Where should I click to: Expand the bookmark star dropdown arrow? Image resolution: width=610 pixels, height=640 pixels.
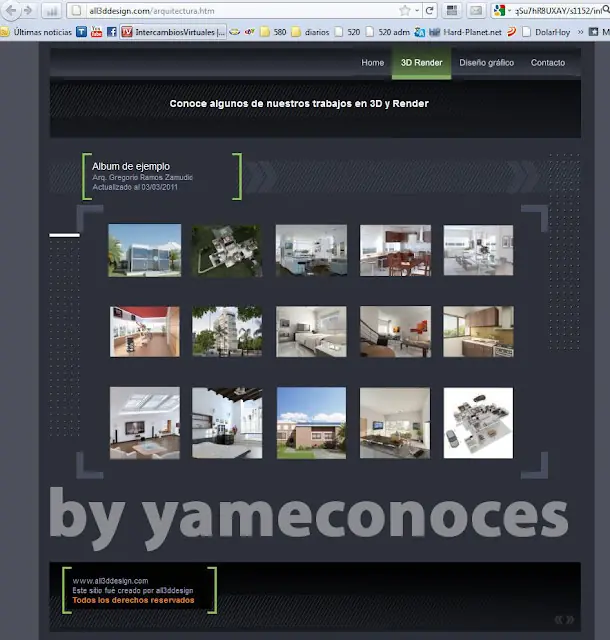[x=417, y=11]
